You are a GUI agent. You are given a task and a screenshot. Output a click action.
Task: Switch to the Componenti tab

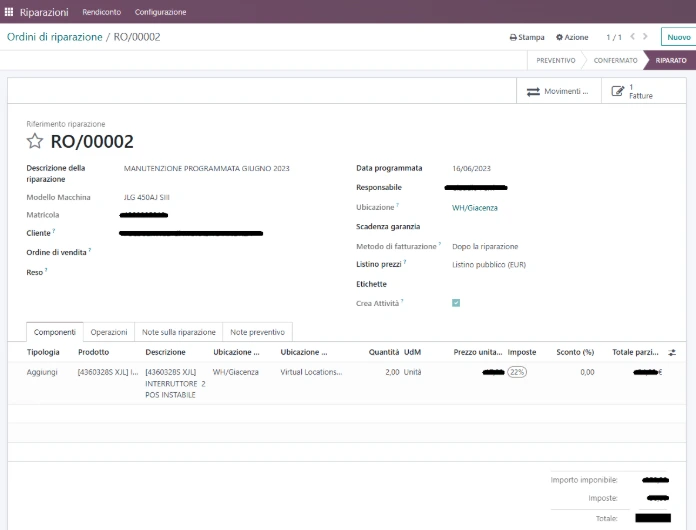(55, 332)
